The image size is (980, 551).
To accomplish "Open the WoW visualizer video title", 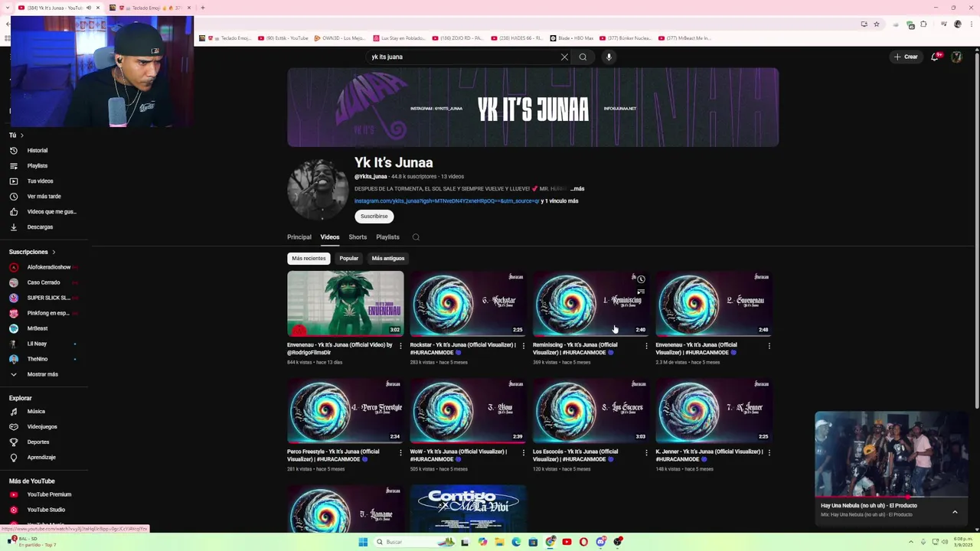I will click(459, 455).
